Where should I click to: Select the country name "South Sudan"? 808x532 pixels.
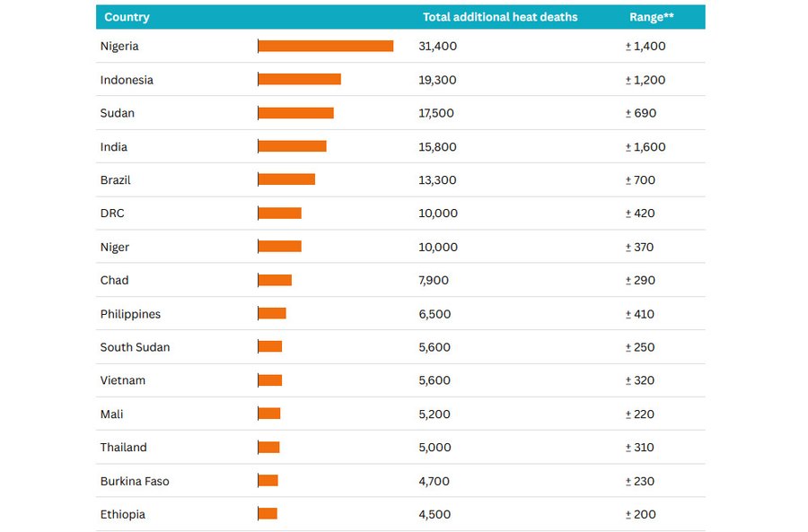135,347
